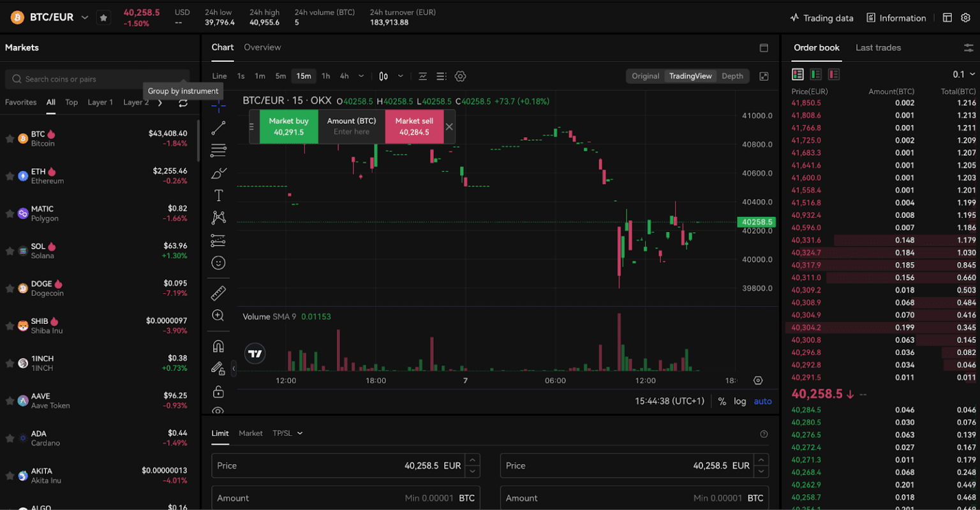Viewport: 980px width, 510px height.
Task: Toggle the favorite star for Bitcoin
Action: pyautogui.click(x=10, y=138)
